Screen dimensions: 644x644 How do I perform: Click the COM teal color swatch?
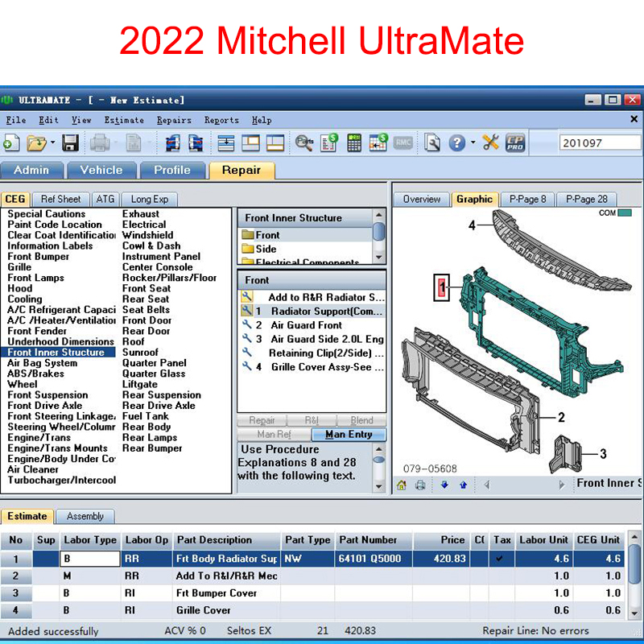click(x=625, y=213)
